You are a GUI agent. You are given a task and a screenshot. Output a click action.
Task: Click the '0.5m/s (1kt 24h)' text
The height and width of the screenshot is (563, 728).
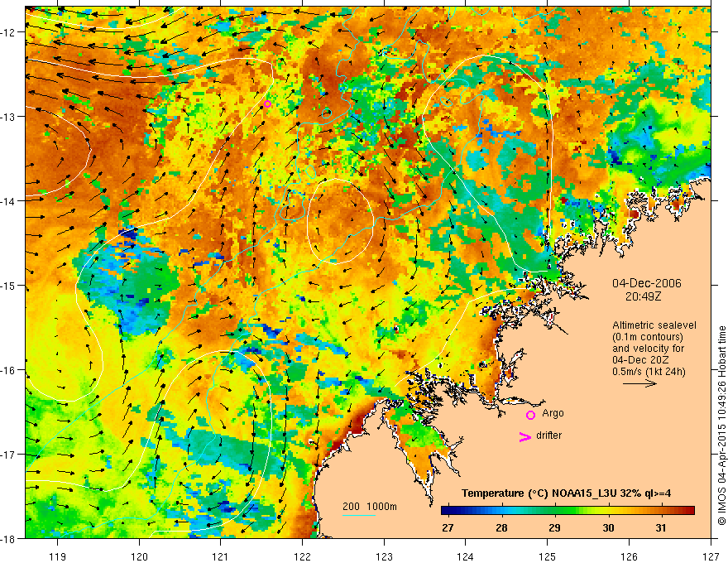[649, 372]
